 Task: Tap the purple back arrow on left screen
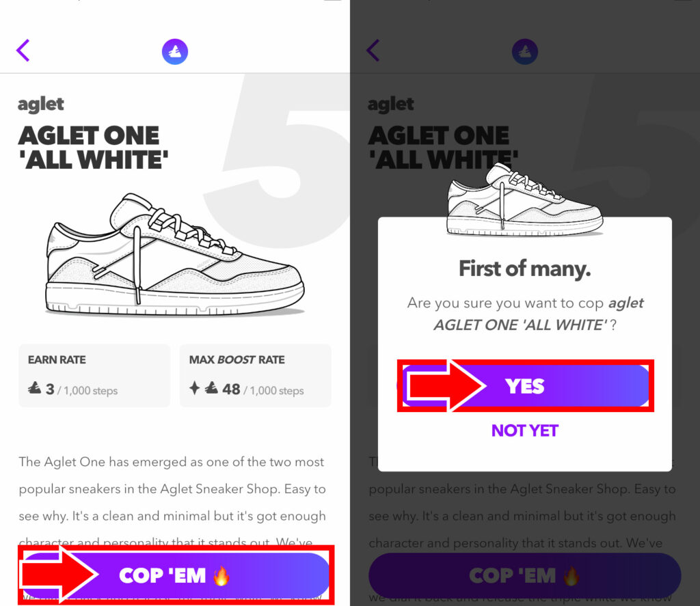point(23,51)
